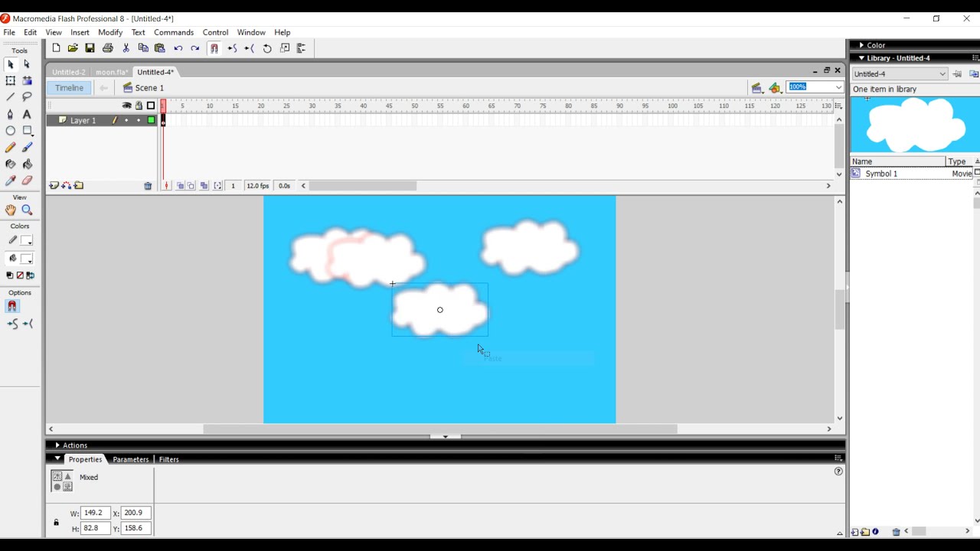Select the Lasso tool

27,97
